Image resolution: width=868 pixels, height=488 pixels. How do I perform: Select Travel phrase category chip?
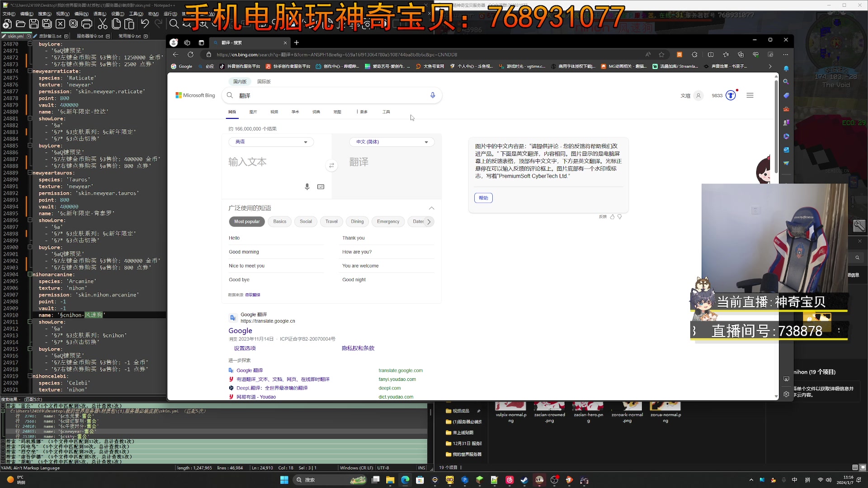coord(331,221)
